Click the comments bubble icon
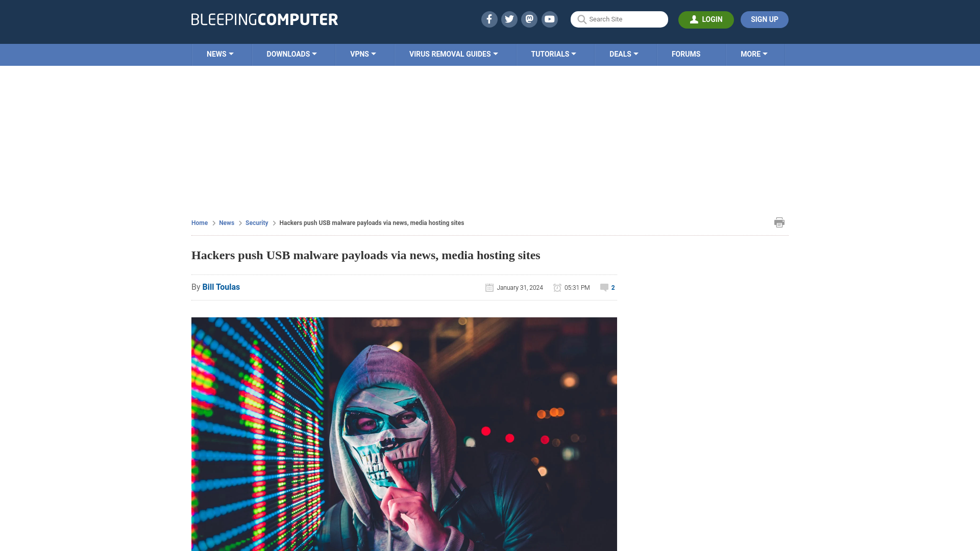 click(603, 287)
